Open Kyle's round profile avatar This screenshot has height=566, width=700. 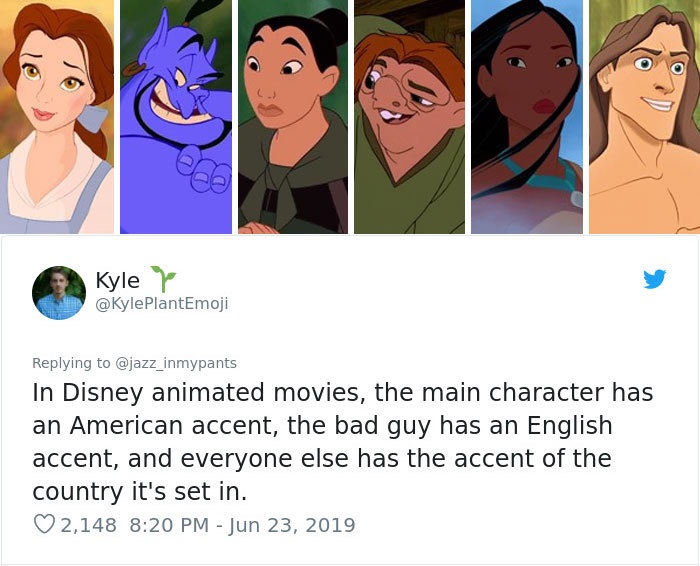[x=59, y=293]
